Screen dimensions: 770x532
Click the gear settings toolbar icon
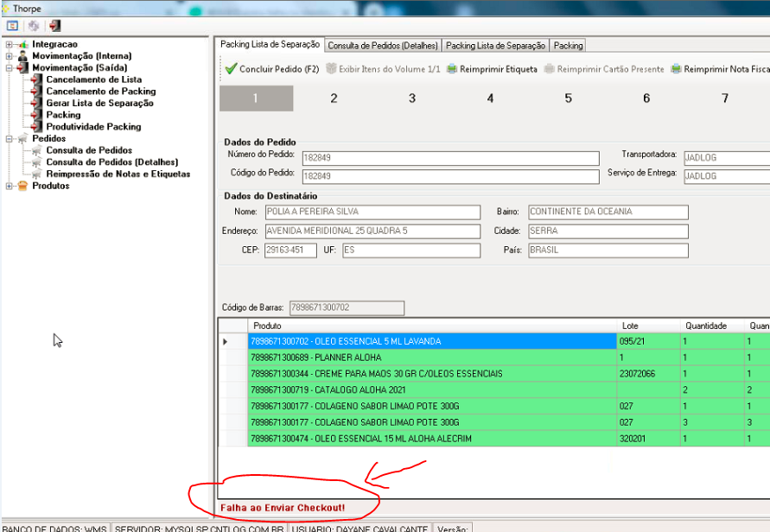pos(34,26)
